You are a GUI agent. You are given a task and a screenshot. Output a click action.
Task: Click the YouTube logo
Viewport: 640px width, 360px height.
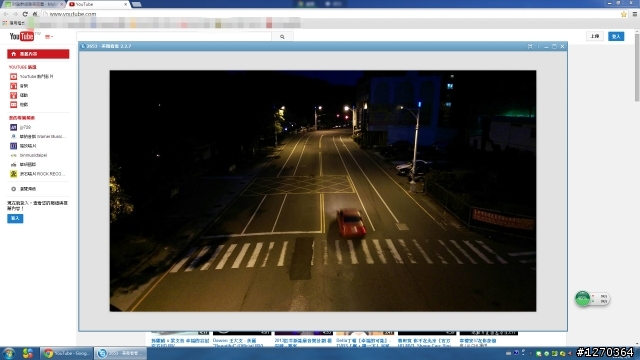(22, 36)
